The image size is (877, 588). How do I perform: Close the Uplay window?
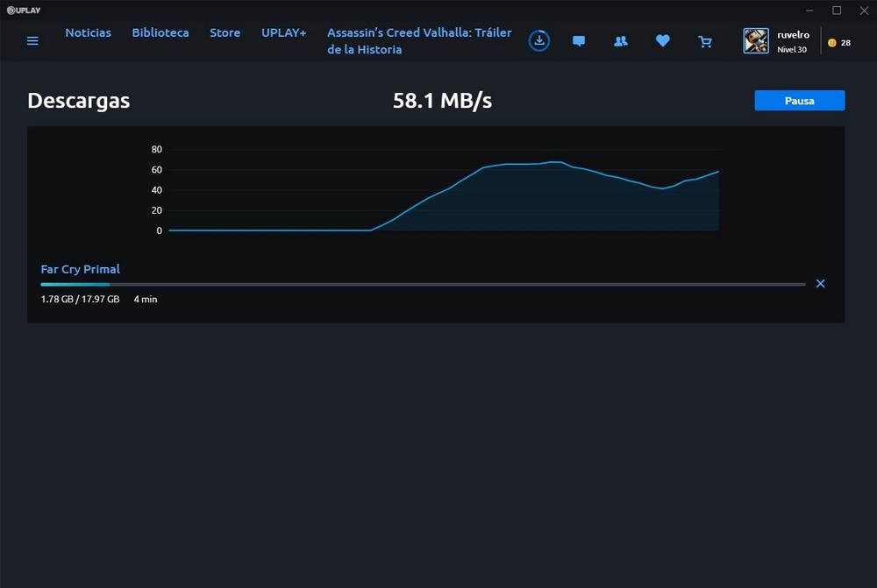tap(864, 10)
